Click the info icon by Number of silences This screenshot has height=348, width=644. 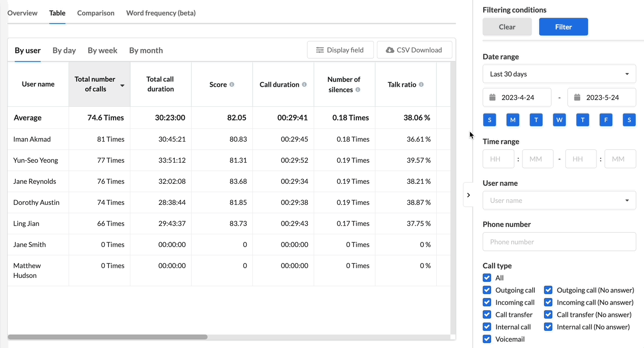pyautogui.click(x=358, y=90)
